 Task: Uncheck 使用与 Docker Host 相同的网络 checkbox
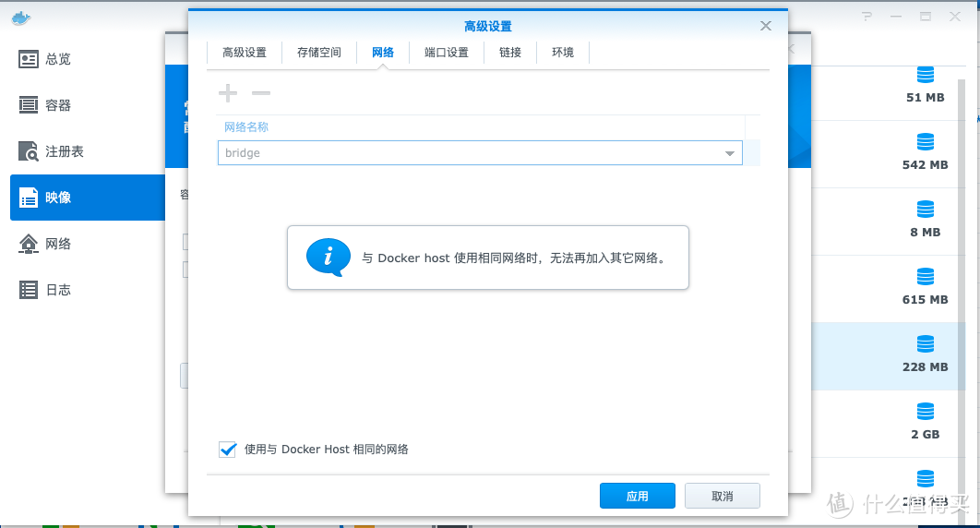click(228, 450)
